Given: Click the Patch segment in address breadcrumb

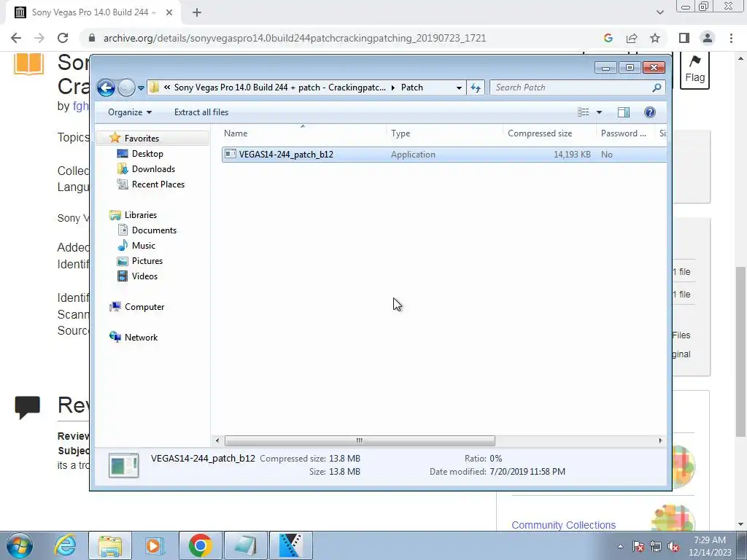Looking at the screenshot, I should coord(412,87).
